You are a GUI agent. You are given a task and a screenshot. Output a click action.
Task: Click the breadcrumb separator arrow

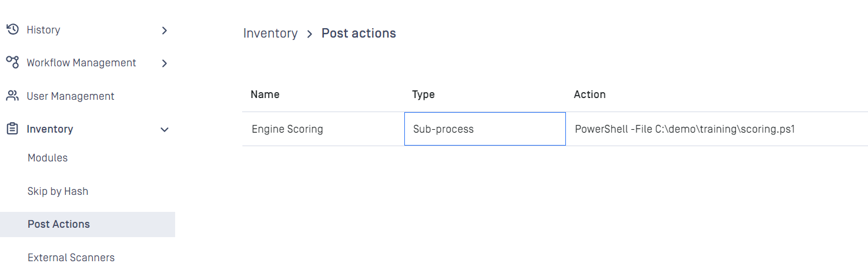point(310,34)
